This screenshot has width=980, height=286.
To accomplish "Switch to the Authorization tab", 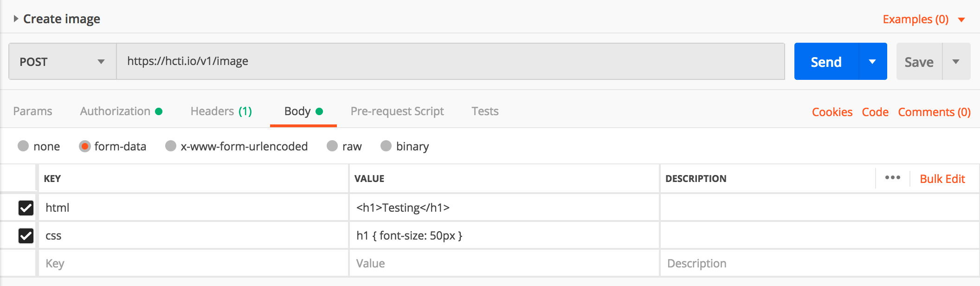I will tap(121, 111).
